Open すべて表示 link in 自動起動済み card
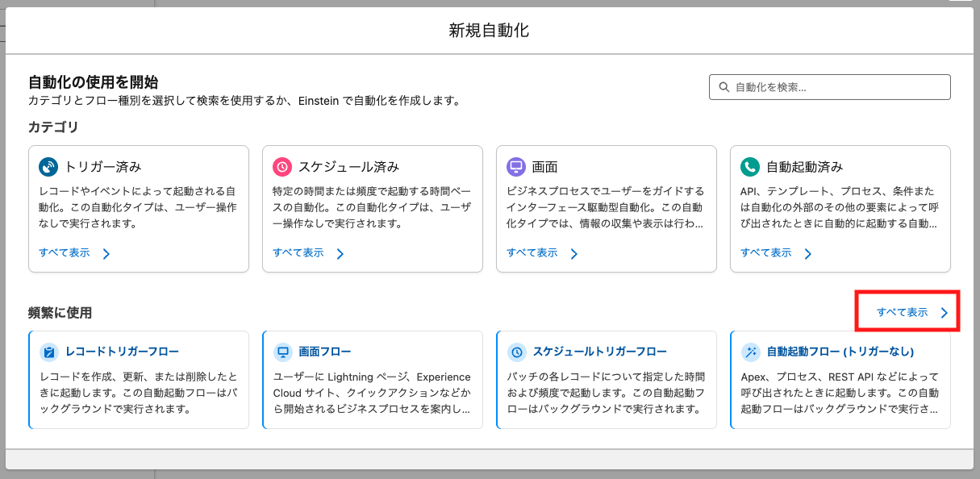 tap(766, 252)
